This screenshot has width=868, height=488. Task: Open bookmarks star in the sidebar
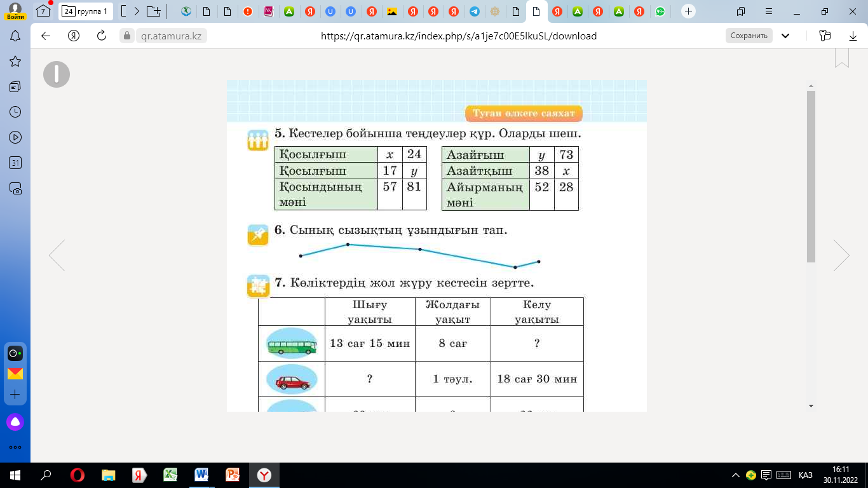coord(15,61)
